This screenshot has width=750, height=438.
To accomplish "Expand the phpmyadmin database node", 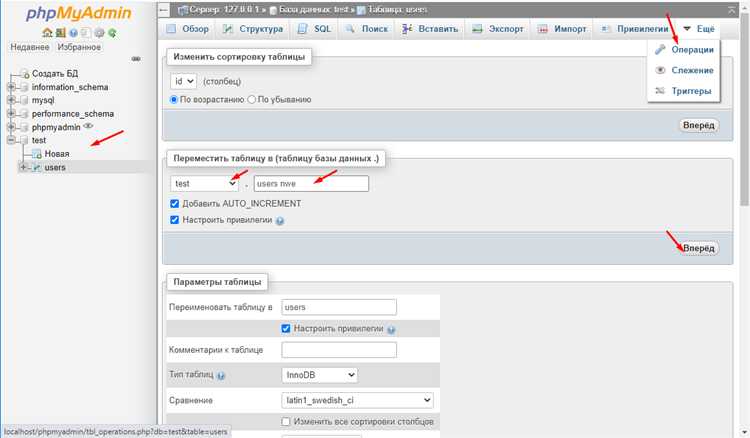I will click(11, 127).
